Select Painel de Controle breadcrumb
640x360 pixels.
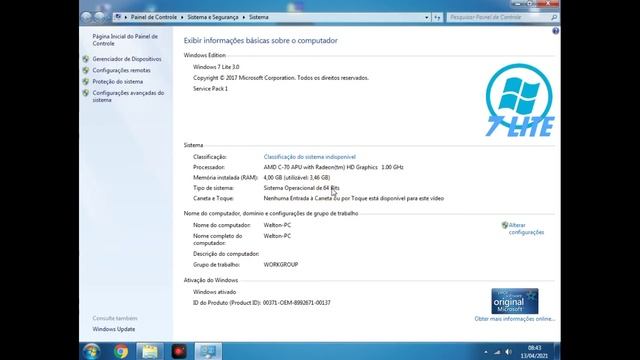point(154,17)
